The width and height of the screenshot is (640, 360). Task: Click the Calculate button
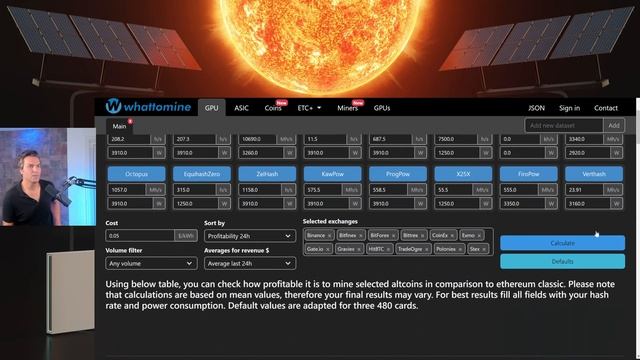point(562,243)
